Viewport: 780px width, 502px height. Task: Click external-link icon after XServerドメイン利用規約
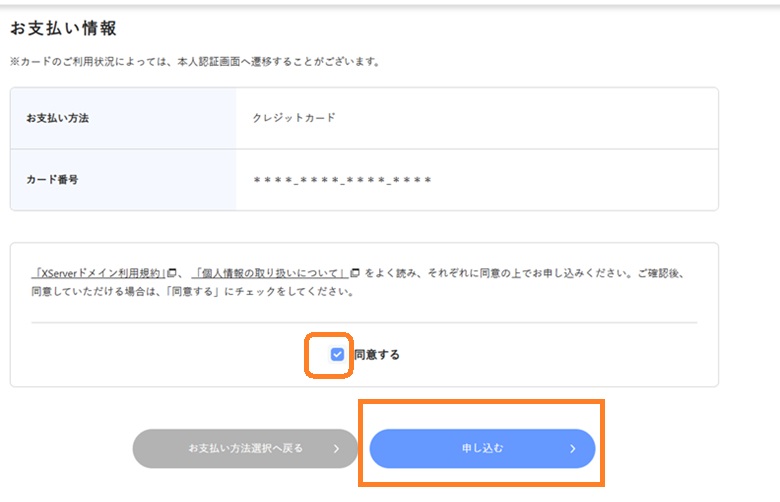172,273
